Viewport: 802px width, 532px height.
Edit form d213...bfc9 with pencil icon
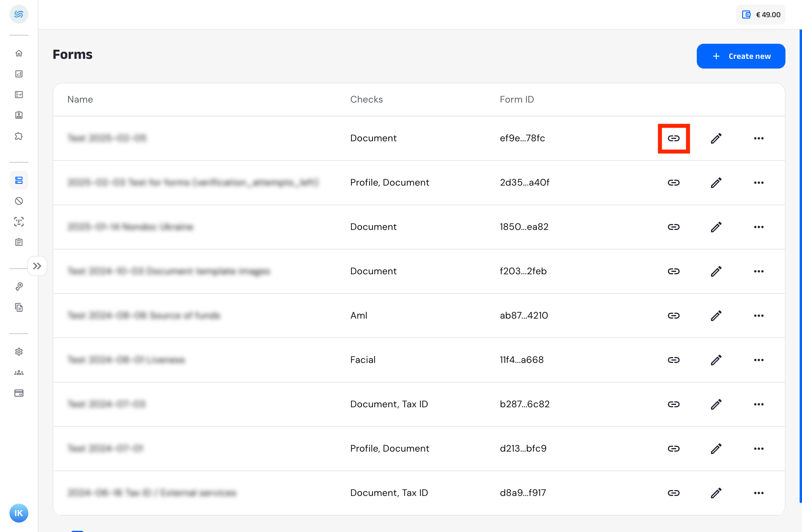point(716,449)
